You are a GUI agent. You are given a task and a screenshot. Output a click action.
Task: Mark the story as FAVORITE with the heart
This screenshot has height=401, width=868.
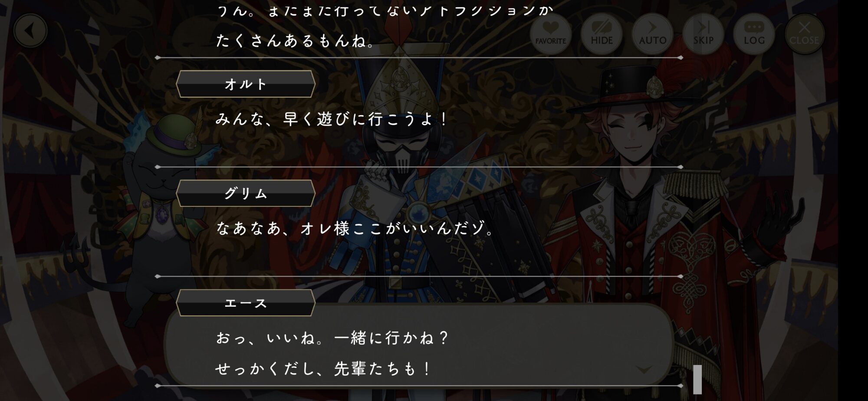pyautogui.click(x=550, y=33)
